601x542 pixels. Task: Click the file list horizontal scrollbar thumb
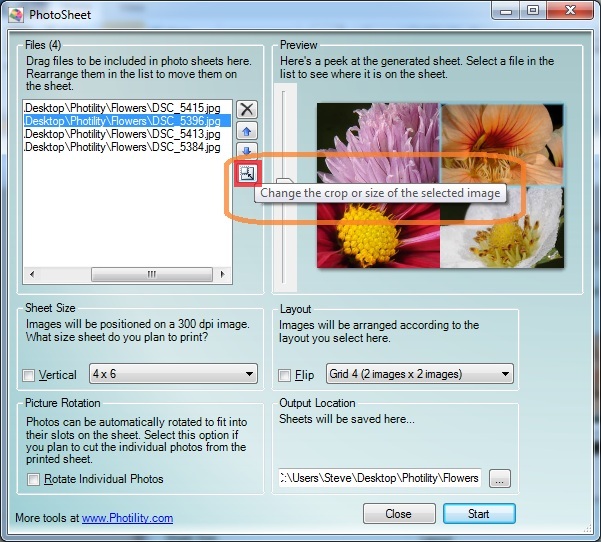click(151, 274)
